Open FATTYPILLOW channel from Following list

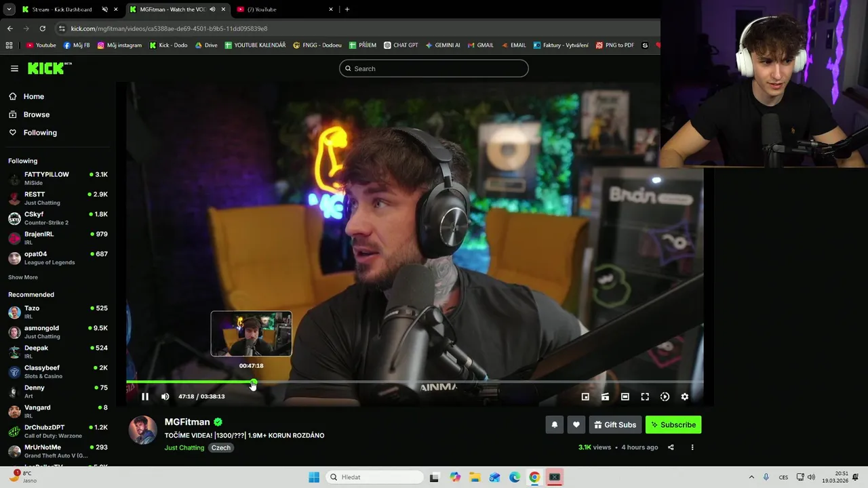[58, 178]
